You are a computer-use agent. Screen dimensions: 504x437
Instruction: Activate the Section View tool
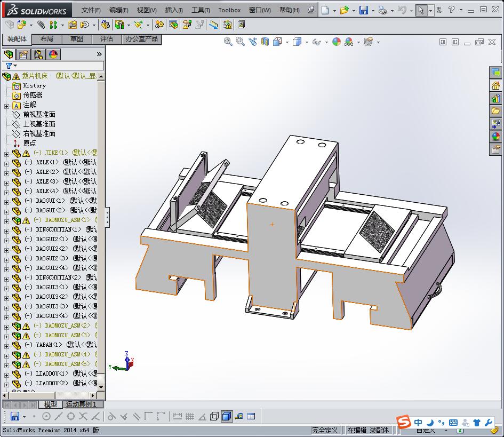(265, 42)
